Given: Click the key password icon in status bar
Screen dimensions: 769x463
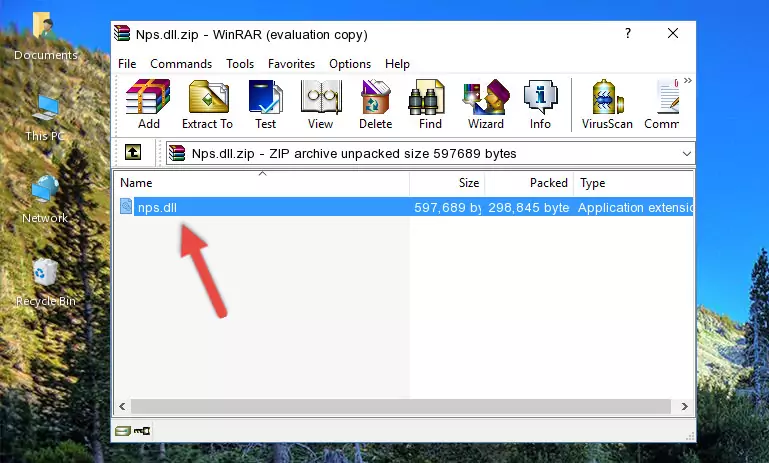Looking at the screenshot, I should [x=142, y=431].
